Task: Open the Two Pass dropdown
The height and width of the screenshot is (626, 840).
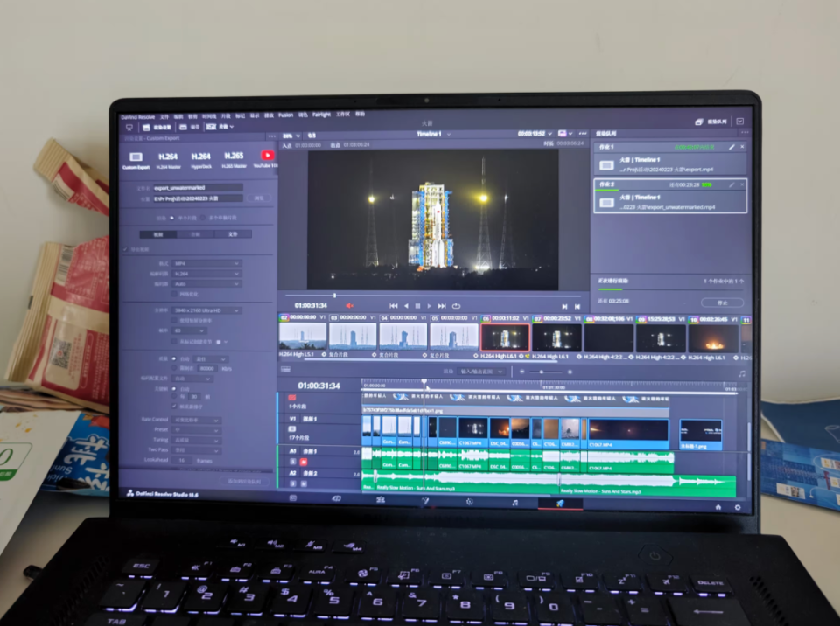Action: pyautogui.click(x=197, y=450)
